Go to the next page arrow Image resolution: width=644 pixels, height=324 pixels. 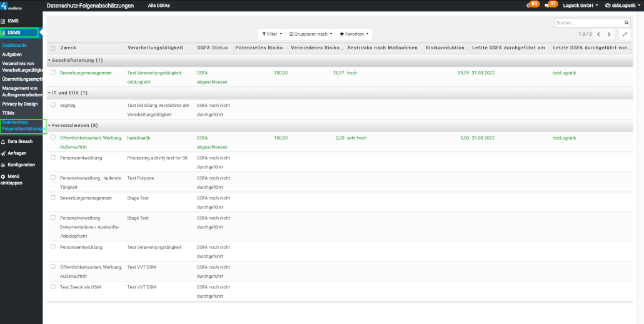click(610, 34)
